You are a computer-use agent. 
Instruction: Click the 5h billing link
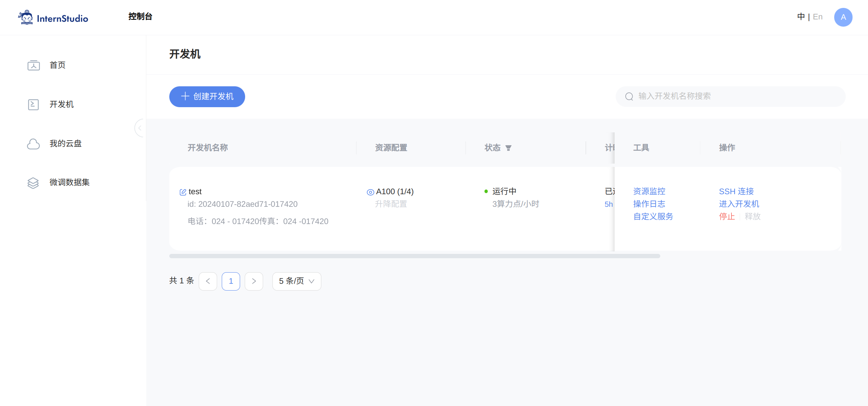coord(608,204)
